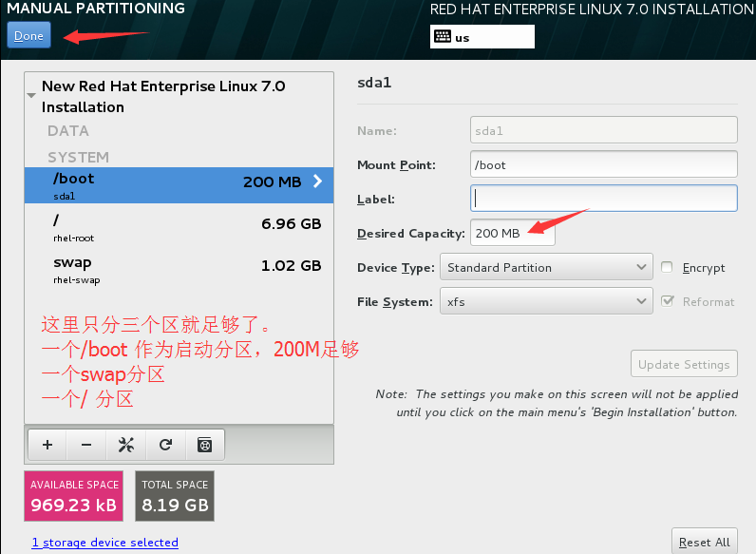Click the SYSTEM section heading

[x=78, y=158]
